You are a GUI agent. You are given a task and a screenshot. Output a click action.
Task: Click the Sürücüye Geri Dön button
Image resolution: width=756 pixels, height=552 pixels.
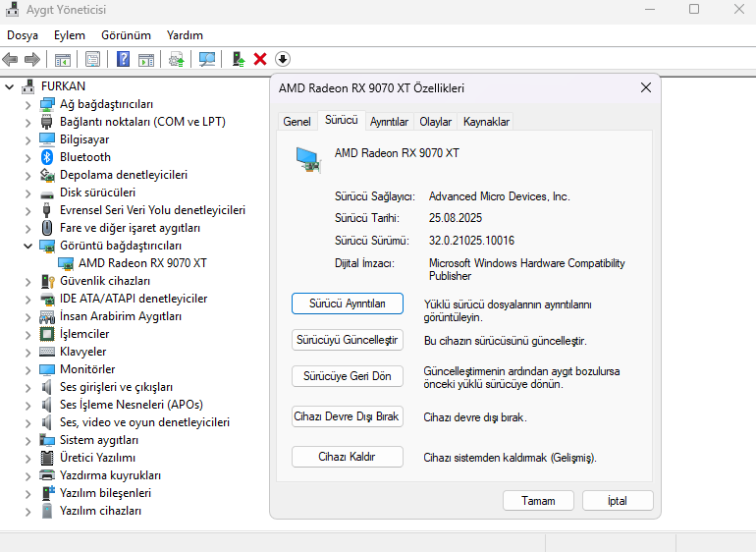(348, 376)
